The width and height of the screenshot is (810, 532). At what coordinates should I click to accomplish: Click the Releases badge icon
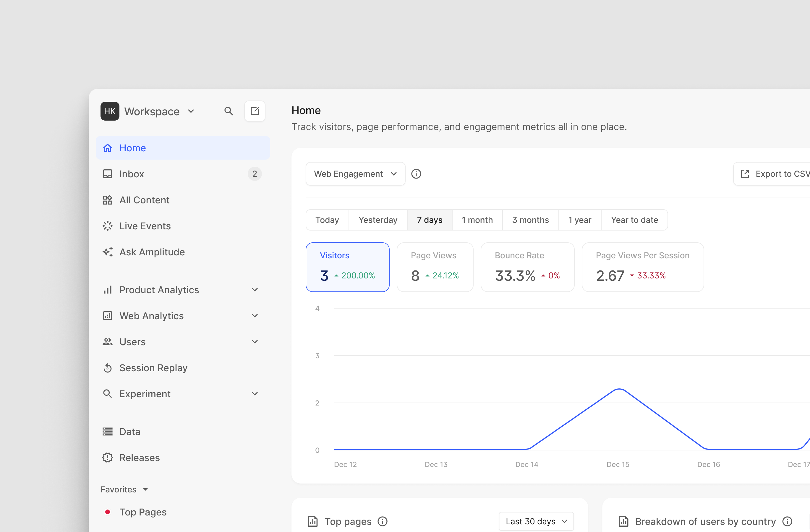[108, 458]
